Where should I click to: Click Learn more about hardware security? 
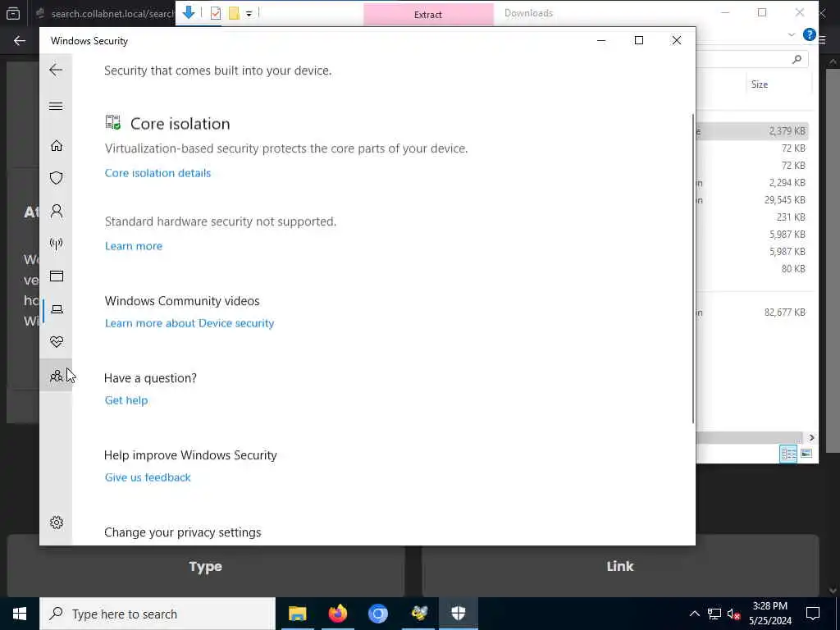(x=134, y=246)
